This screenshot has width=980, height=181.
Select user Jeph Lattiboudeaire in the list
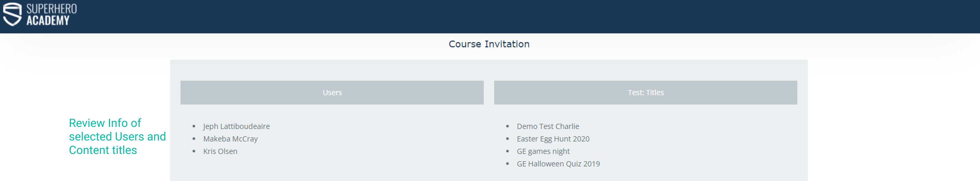coord(236,126)
